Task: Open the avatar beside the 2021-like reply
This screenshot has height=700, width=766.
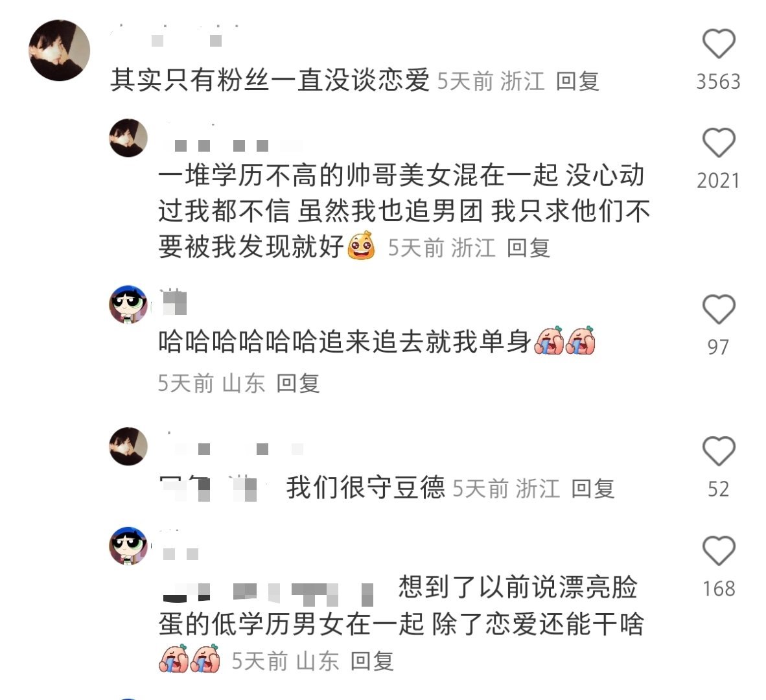Action: pyautogui.click(x=128, y=138)
